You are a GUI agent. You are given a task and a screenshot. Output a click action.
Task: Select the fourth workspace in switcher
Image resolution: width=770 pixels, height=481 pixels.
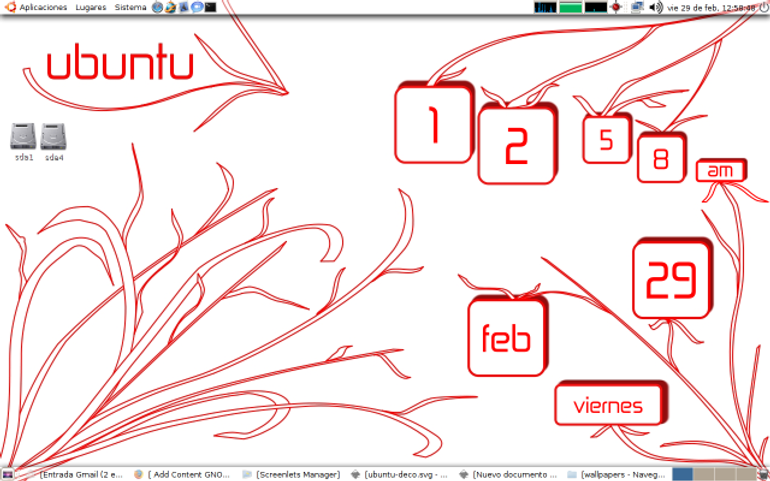tap(745, 474)
